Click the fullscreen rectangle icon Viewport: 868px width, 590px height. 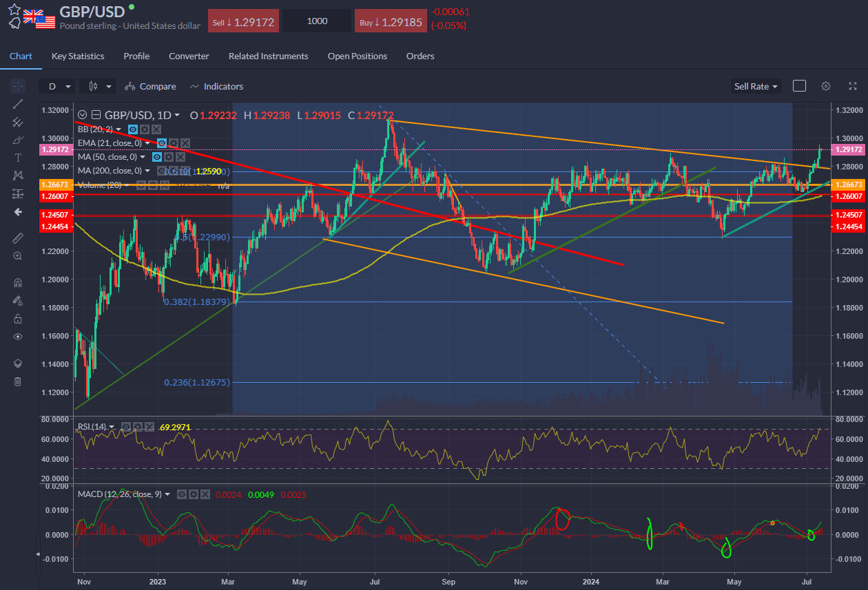pyautogui.click(x=799, y=86)
